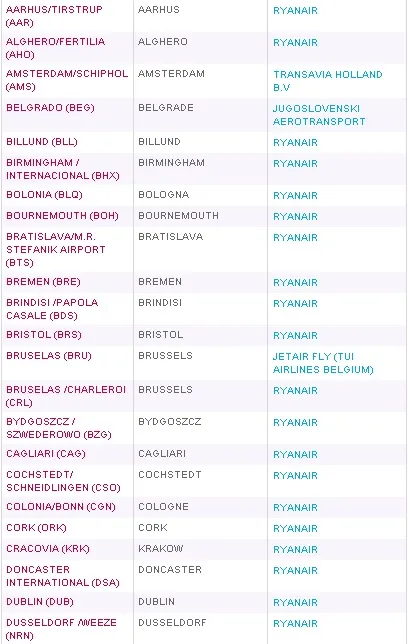Click the BOLONIA (BLQ) destination link

click(44, 195)
